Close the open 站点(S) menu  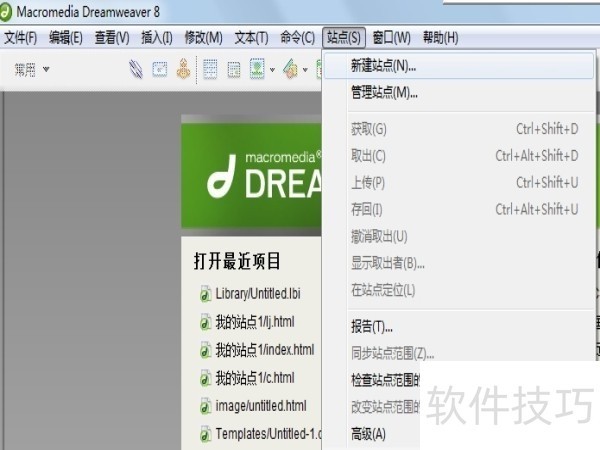344,38
